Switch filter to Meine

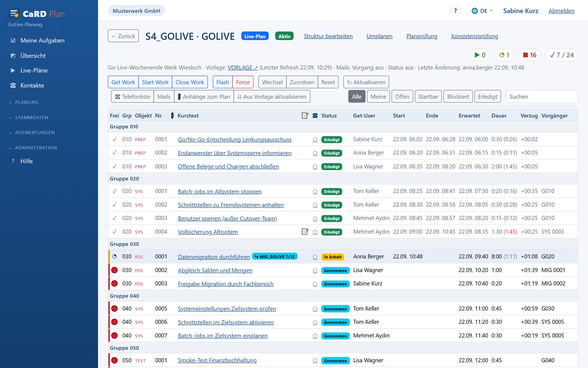[x=378, y=96]
